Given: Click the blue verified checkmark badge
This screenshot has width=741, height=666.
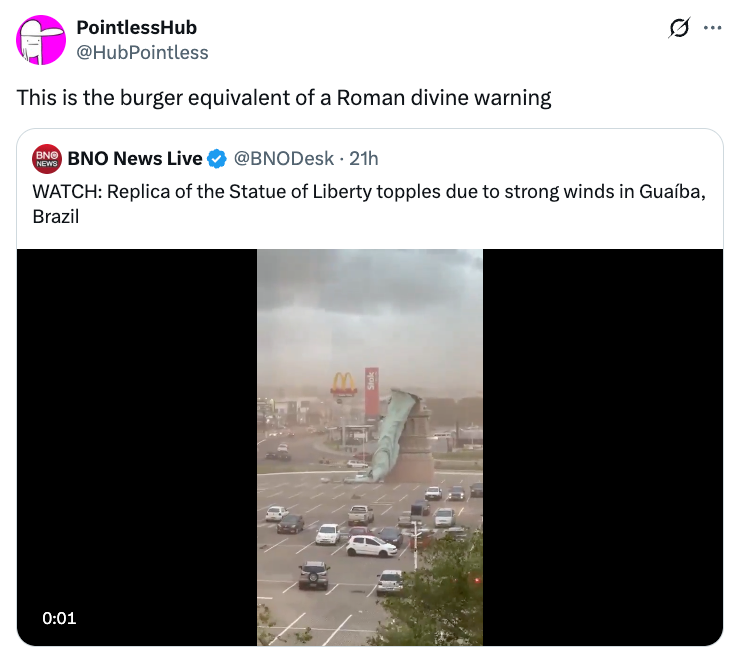Looking at the screenshot, I should click(217, 159).
